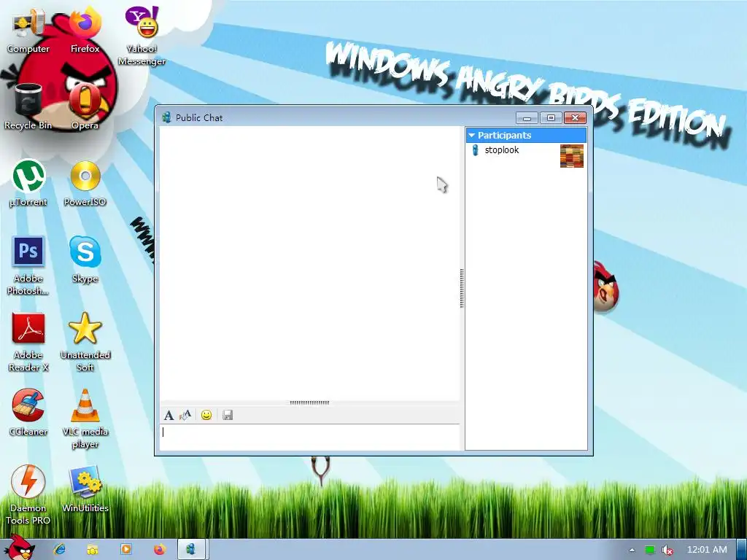Viewport: 747px width, 560px height.
Task: Maximize the Public Chat window
Action: 551,117
